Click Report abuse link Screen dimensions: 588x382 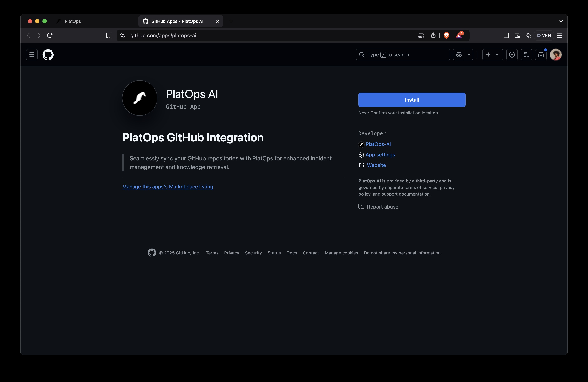383,207
